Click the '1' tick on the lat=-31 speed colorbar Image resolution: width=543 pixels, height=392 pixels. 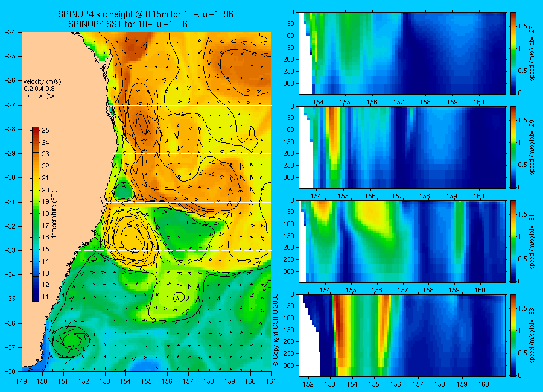tap(519, 236)
